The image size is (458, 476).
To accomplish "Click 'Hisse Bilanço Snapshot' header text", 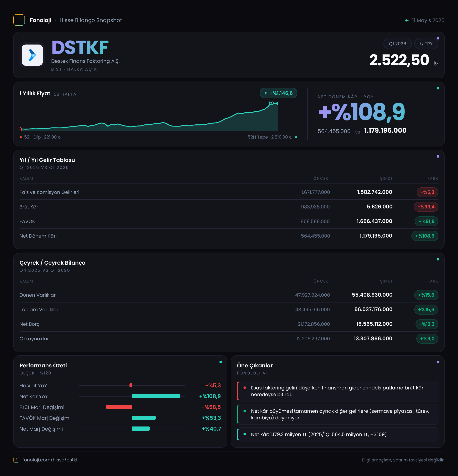I will point(91,20).
